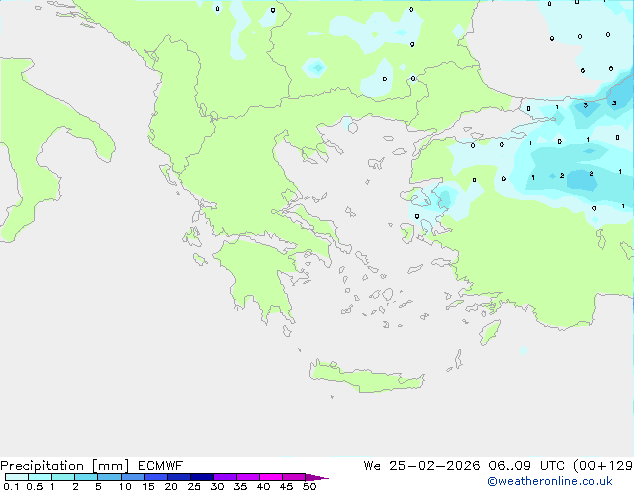634x490 pixels.
Task: Click the '20' legend scale label
Action: tap(171, 486)
